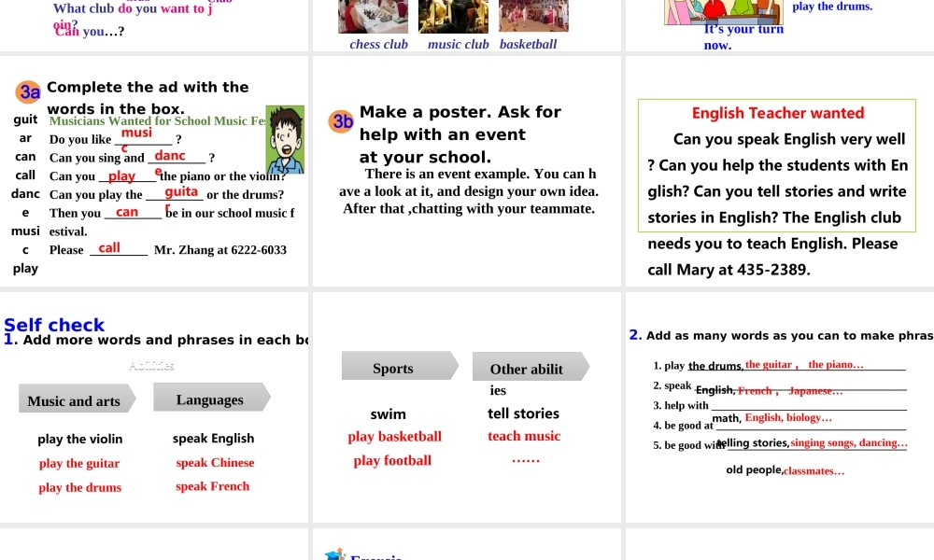
Task: Click red 'play football' text
Action: (392, 461)
